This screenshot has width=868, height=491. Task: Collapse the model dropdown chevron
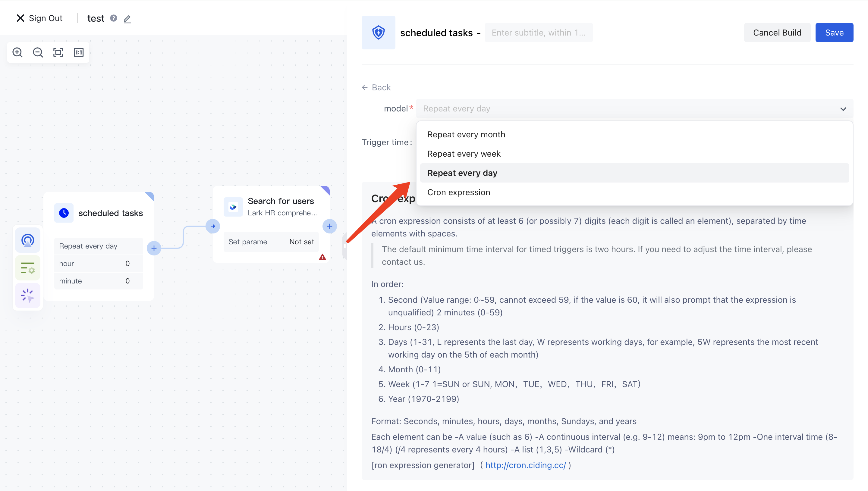pyautogui.click(x=843, y=109)
